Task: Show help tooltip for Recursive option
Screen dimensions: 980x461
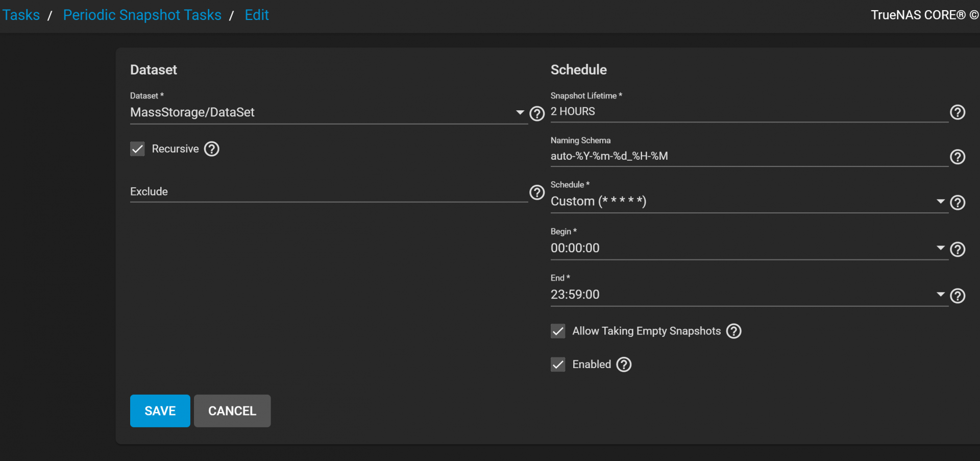Action: [212, 149]
